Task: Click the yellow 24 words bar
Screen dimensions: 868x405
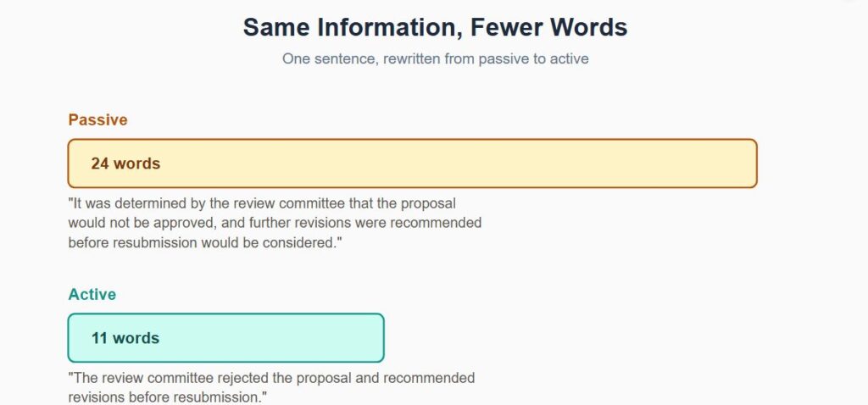Action: (x=413, y=164)
